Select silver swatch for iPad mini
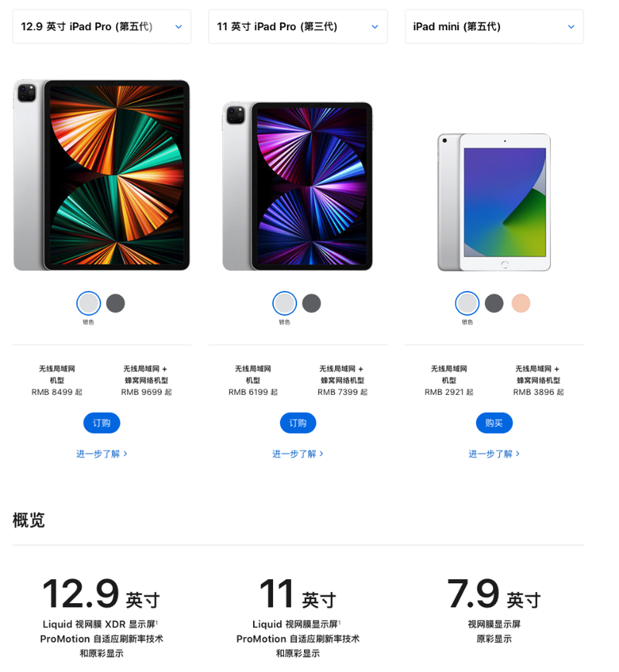 point(467,303)
